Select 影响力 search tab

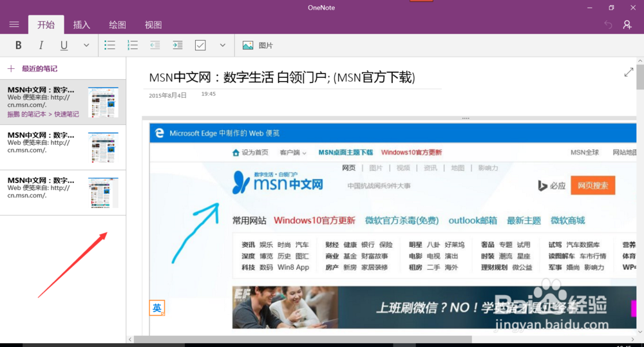point(488,167)
